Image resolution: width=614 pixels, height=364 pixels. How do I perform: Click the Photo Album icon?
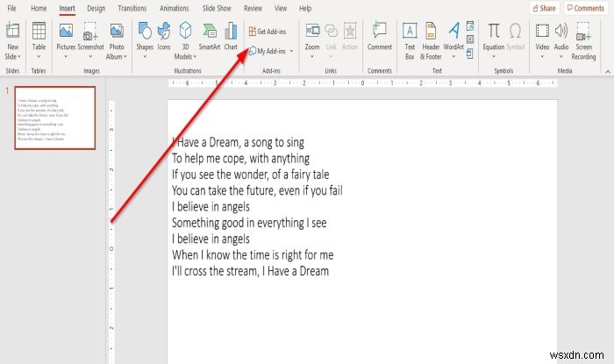click(117, 31)
